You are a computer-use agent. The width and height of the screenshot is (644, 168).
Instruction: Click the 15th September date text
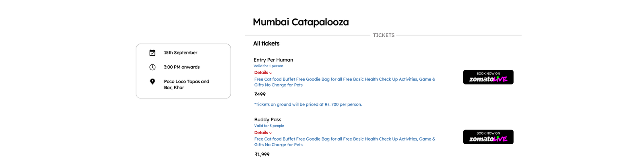pyautogui.click(x=180, y=53)
